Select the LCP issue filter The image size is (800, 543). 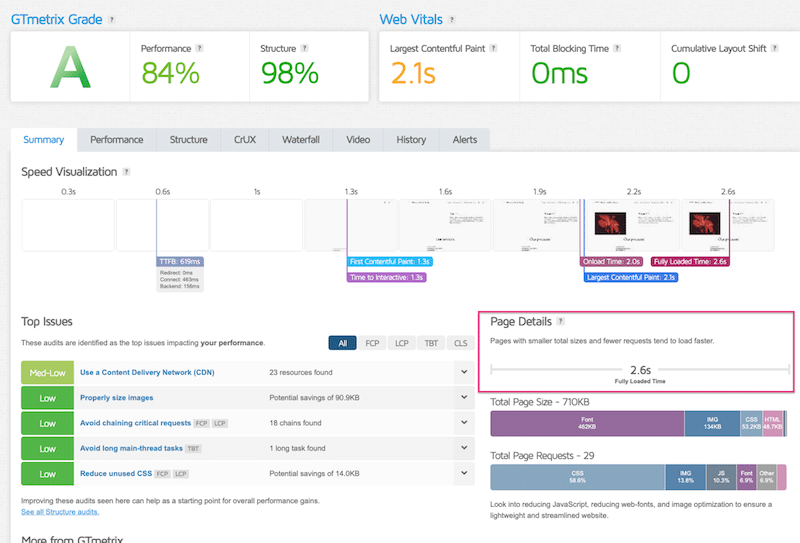coord(402,343)
